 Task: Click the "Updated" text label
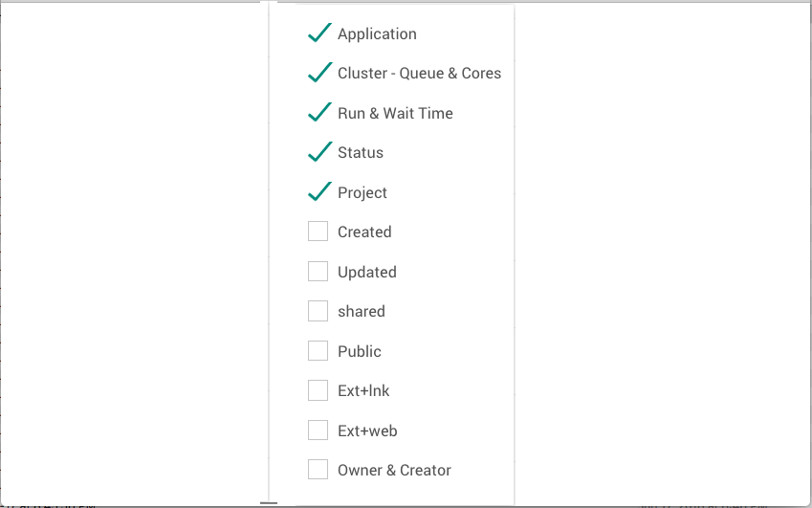pyautogui.click(x=367, y=272)
